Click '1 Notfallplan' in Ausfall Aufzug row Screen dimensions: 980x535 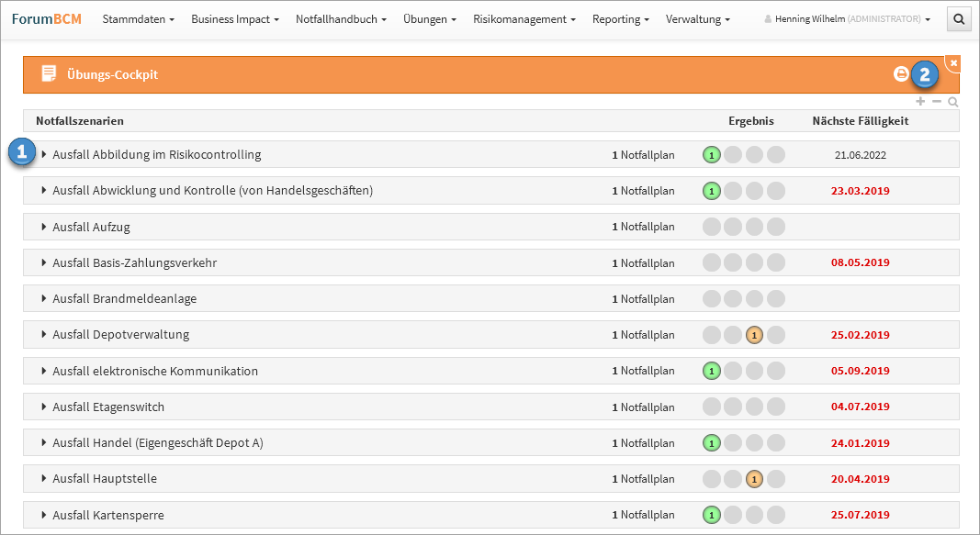tap(643, 227)
